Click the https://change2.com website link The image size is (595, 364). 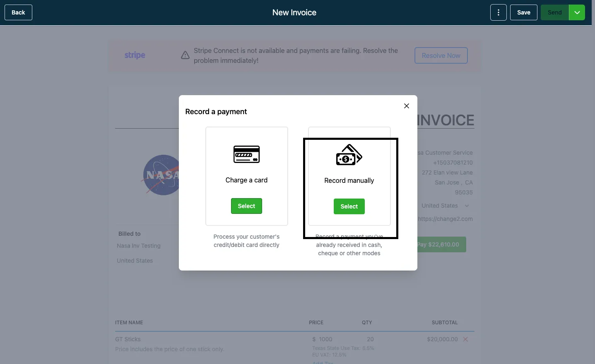(x=445, y=219)
